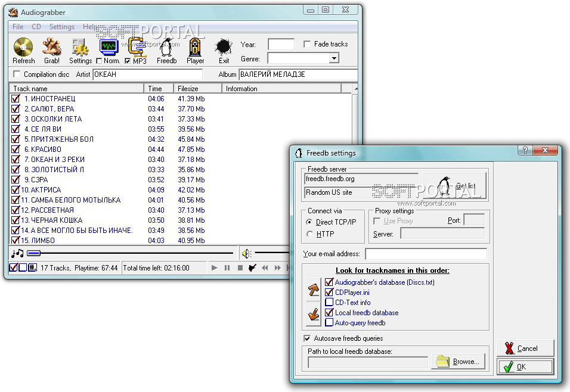Sort by the Filesize column header
570x392 pixels.
coord(198,88)
